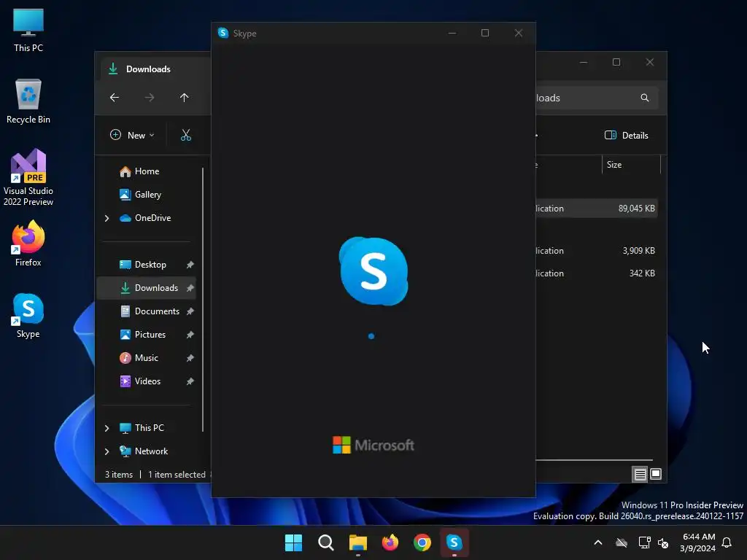Click the navigation pane vertical scrollbar
This screenshot has width=747, height=560.
(x=203, y=300)
